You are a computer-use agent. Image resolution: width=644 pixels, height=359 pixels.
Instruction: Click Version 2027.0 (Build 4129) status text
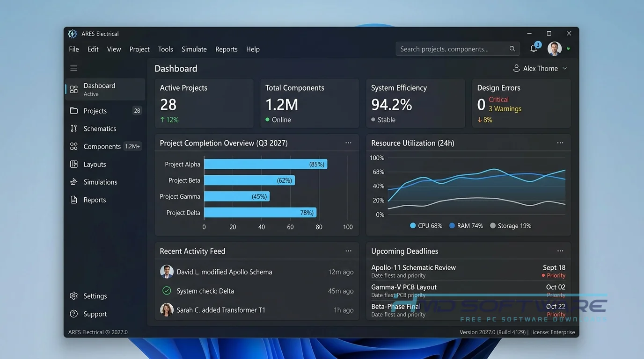tap(493, 332)
